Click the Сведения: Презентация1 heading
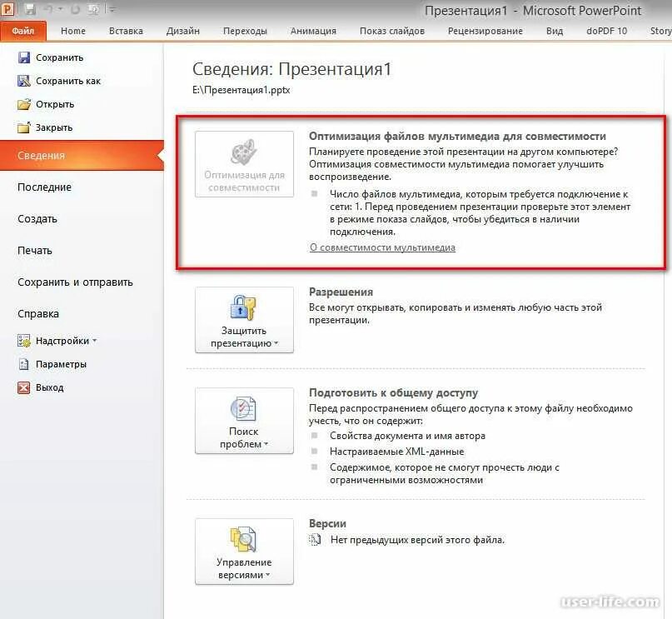Screen dimensions: 672x619 291,69
